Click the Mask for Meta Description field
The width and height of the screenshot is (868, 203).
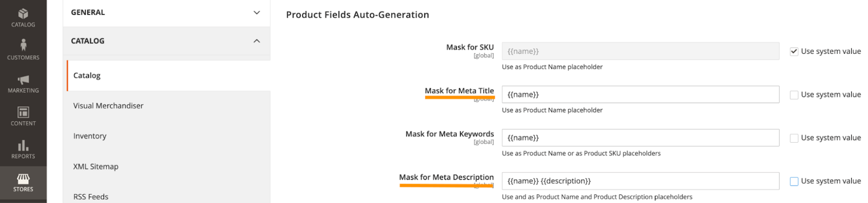(640, 181)
